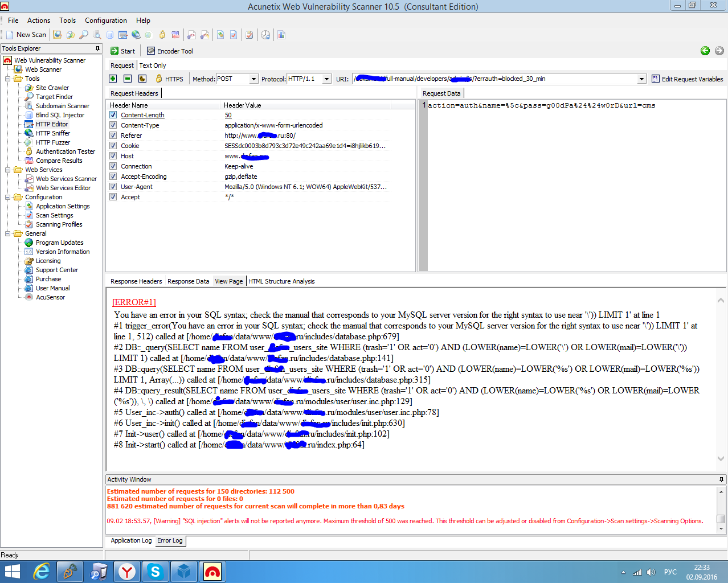Open the Encoder Tool
This screenshot has width=728, height=583.
click(x=170, y=51)
